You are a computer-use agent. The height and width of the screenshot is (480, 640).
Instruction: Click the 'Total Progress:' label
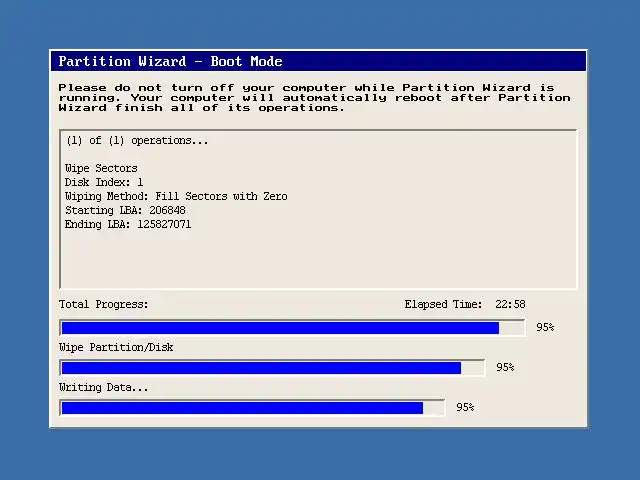(104, 304)
